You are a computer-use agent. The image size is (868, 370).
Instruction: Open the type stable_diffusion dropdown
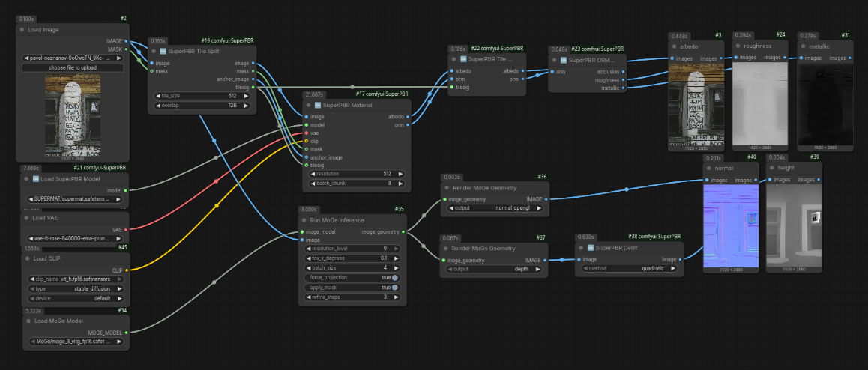pos(76,288)
